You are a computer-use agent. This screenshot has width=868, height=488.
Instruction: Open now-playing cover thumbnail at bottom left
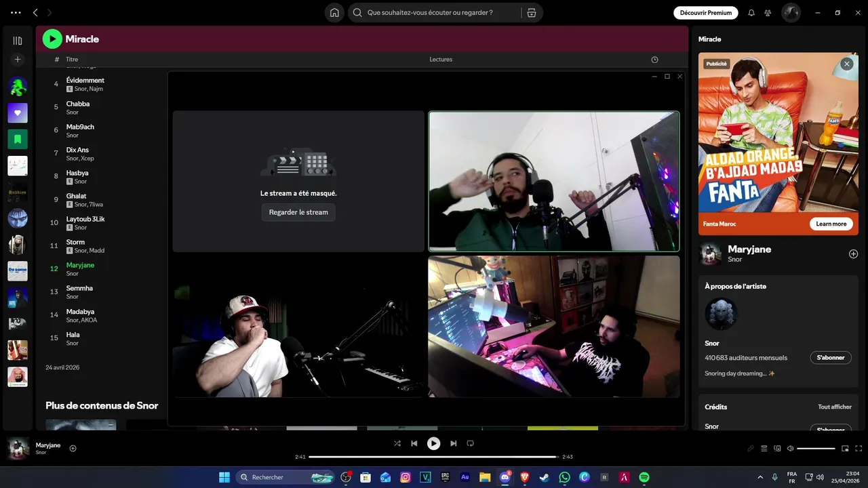18,448
